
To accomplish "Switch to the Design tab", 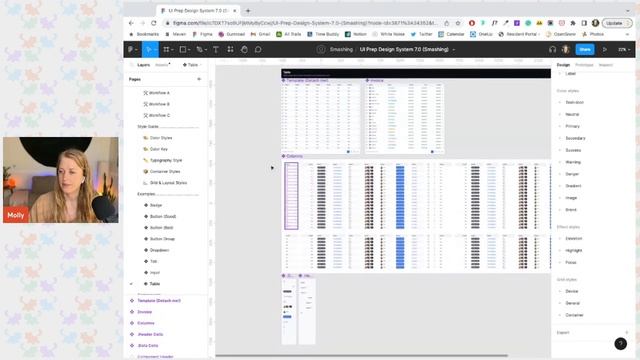I will coord(563,65).
